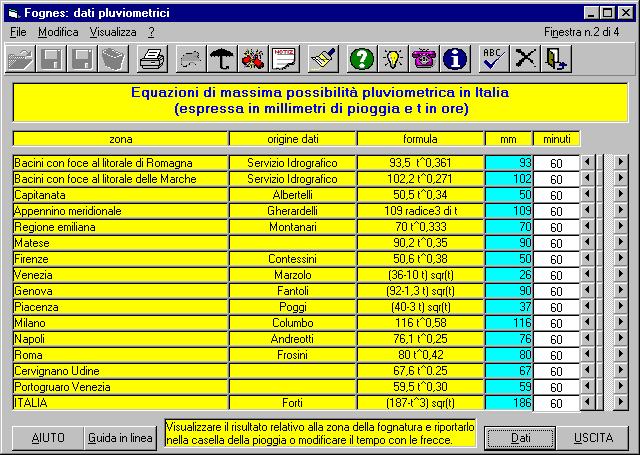Click the printer icon in the toolbar
Viewport: 640px width, 455px height.
pyautogui.click(x=152, y=59)
